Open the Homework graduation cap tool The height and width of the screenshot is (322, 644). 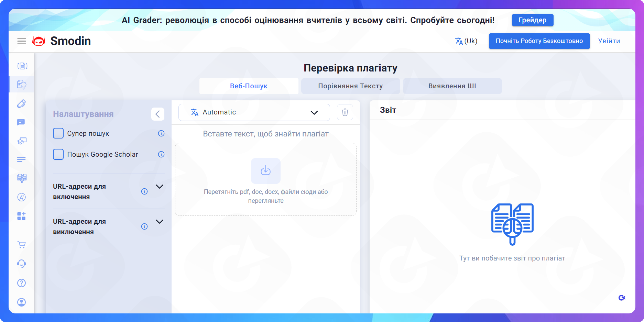coord(21,141)
